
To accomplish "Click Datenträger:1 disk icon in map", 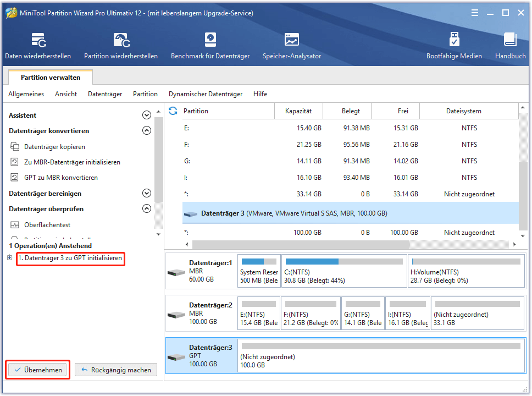I will 176,272.
